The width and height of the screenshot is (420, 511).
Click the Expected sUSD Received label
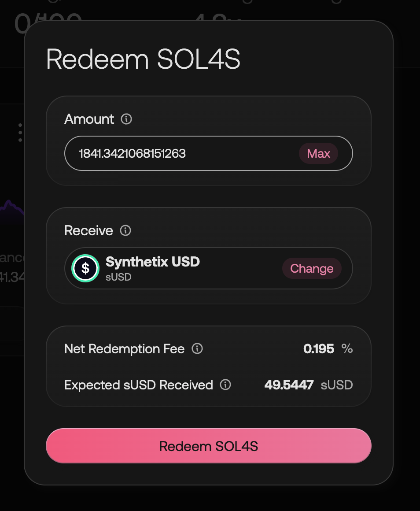(138, 385)
